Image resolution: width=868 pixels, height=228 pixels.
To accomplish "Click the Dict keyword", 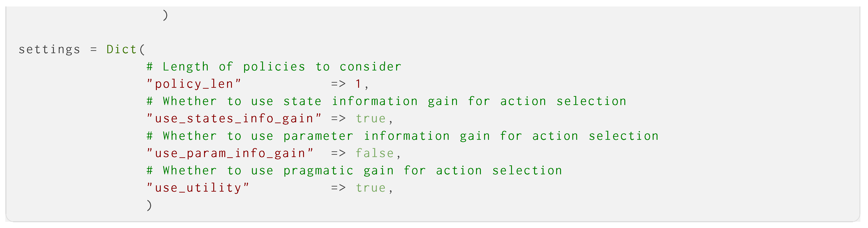I will tap(121, 50).
